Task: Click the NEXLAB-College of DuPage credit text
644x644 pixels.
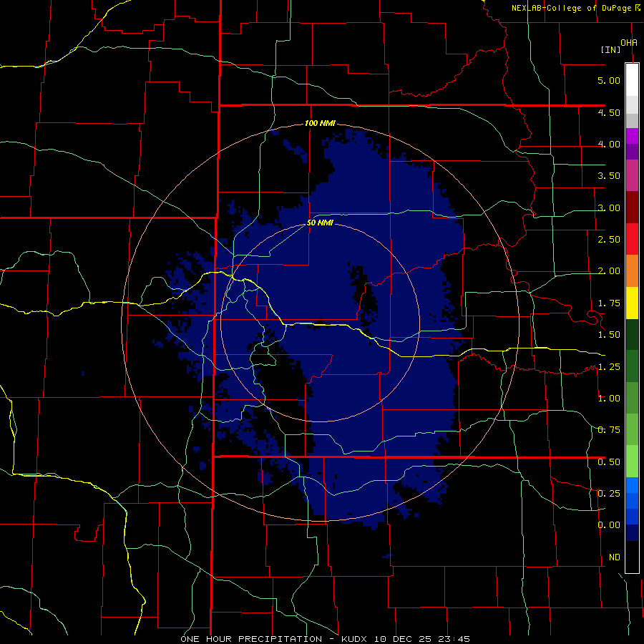Action: [572, 8]
